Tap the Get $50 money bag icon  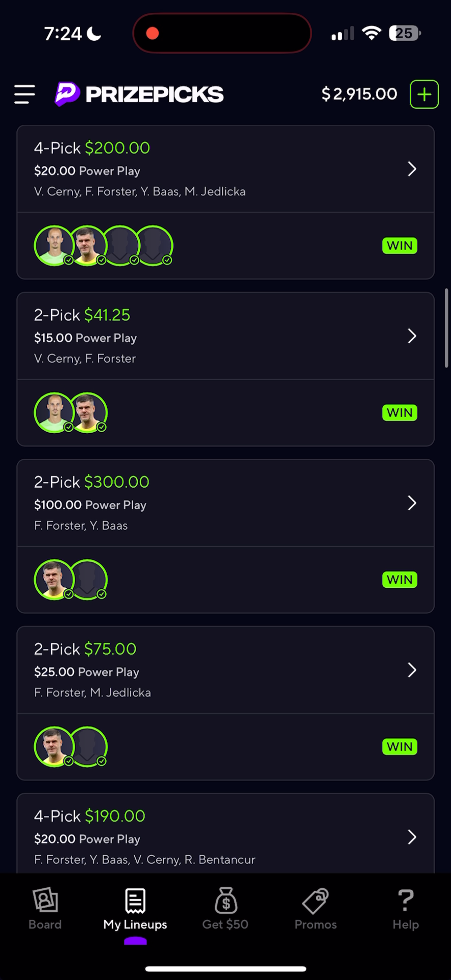225,900
